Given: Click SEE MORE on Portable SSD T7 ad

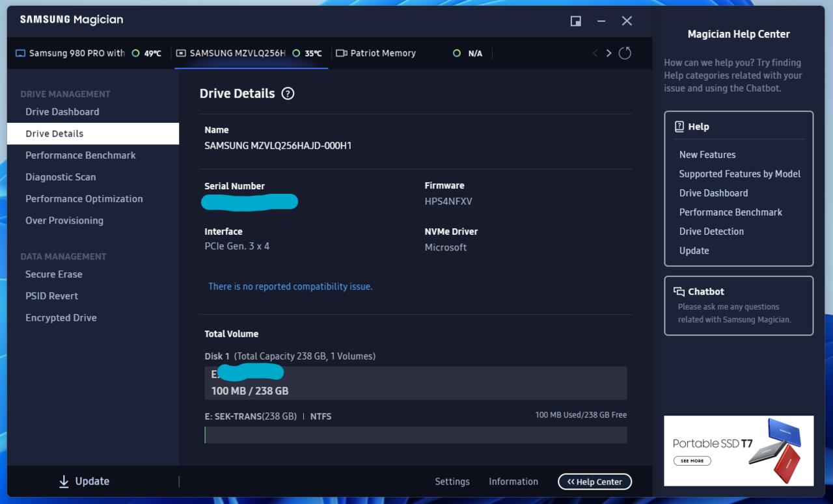Looking at the screenshot, I should click(x=692, y=461).
